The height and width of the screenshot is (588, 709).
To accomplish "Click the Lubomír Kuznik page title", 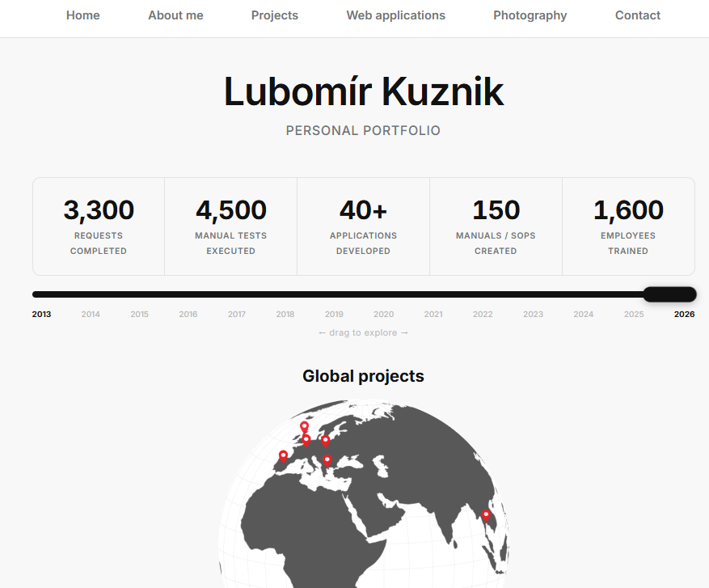I will (364, 92).
